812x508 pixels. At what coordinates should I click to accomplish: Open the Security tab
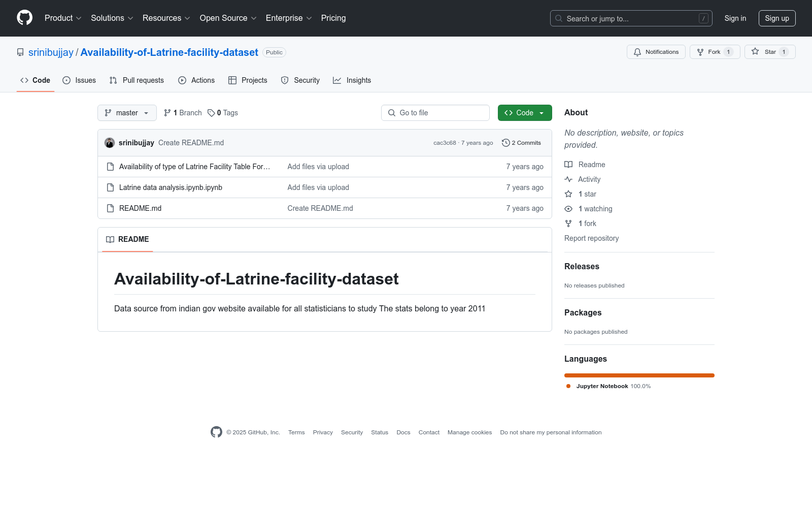coord(300,80)
